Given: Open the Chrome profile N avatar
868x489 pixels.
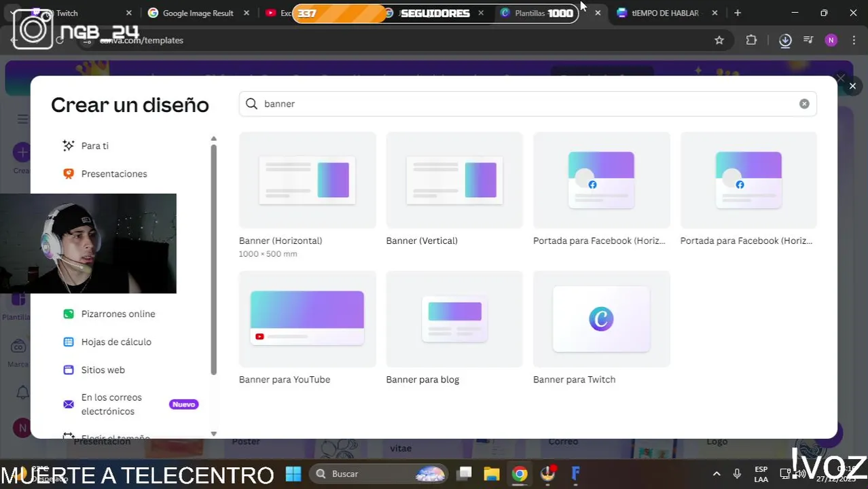Looking at the screenshot, I should pos(831,40).
